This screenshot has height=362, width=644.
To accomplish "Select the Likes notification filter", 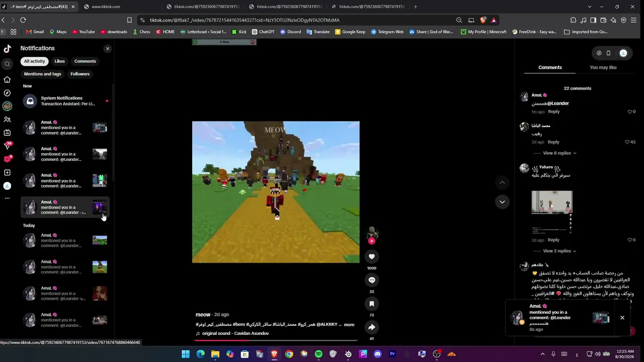I will (60, 61).
